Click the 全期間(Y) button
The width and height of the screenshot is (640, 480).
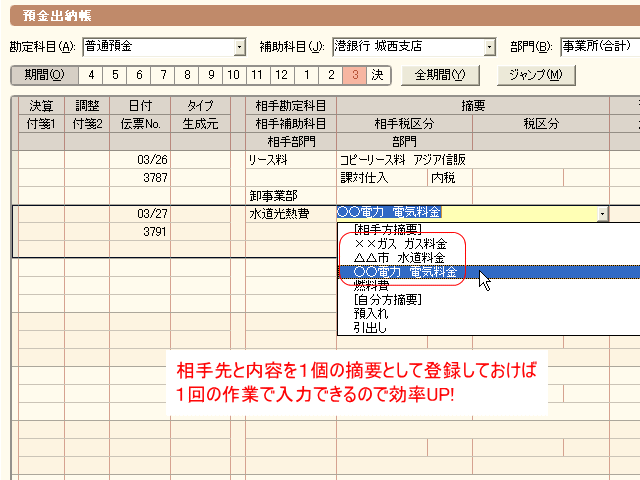pos(440,75)
